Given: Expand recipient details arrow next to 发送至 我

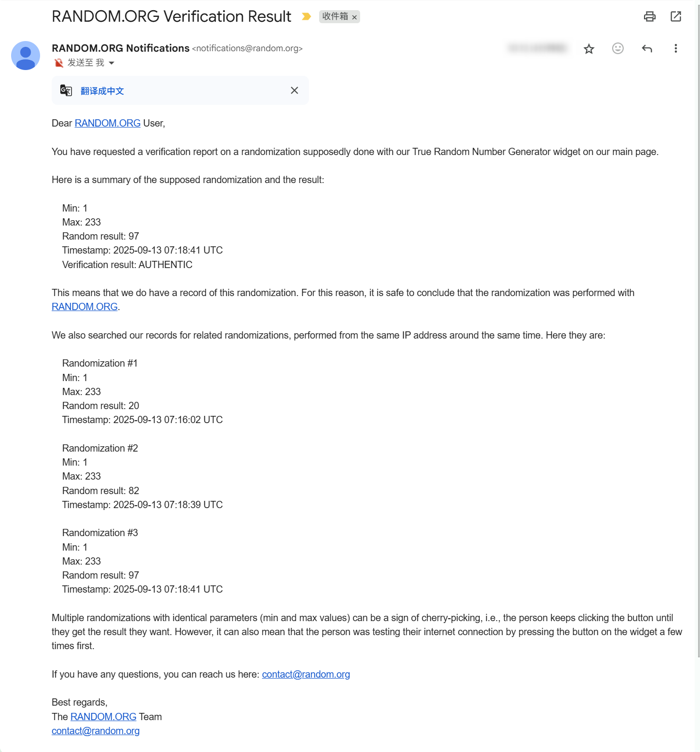Looking at the screenshot, I should click(x=112, y=63).
